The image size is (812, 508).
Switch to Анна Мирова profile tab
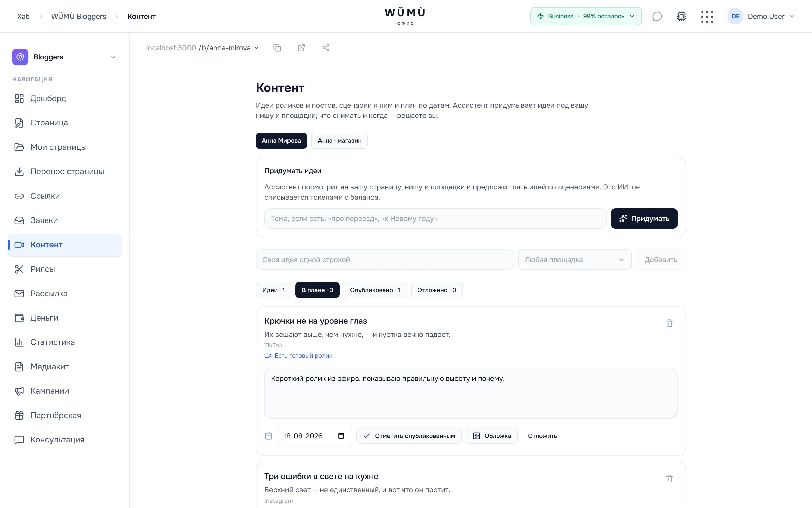pos(281,140)
